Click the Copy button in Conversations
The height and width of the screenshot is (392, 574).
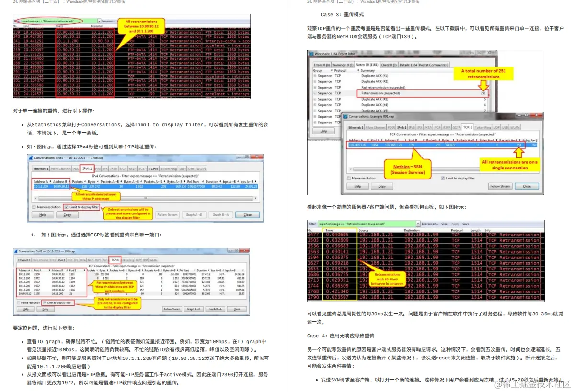[67, 215]
